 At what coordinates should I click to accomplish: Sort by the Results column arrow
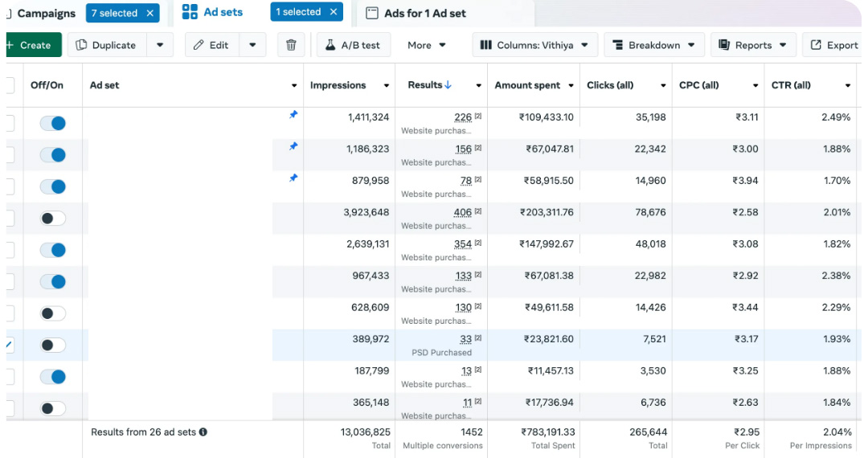448,85
